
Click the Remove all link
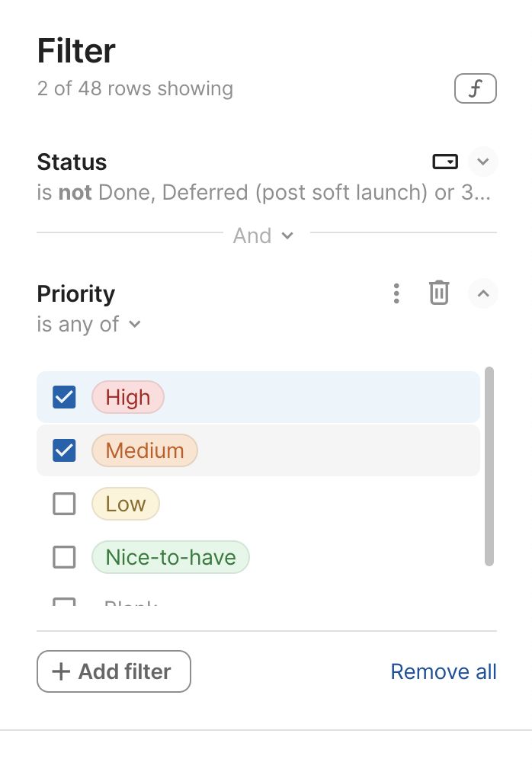(443, 671)
